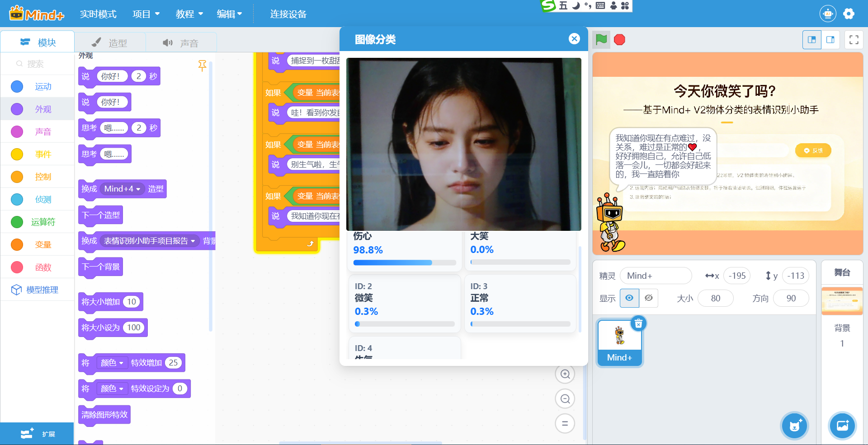Open the Events (事件) block category
The image size is (868, 445).
coord(43,154)
